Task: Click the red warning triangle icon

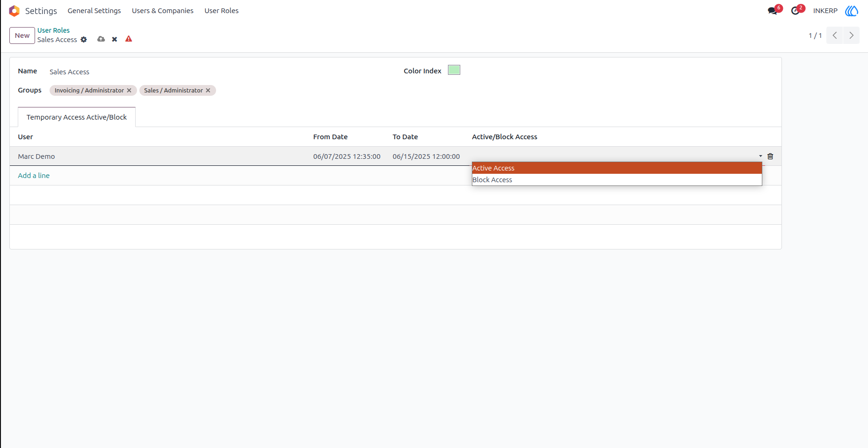Action: [129, 39]
